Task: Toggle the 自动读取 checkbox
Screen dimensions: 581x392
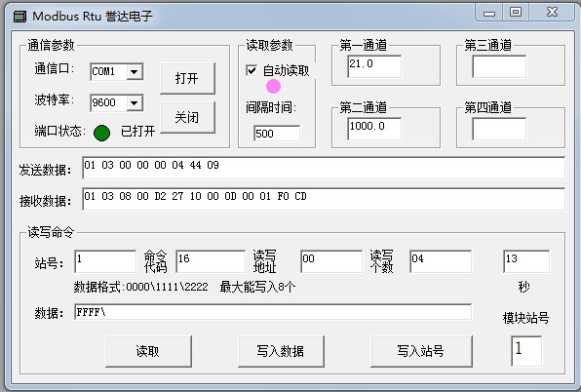Action: point(252,70)
